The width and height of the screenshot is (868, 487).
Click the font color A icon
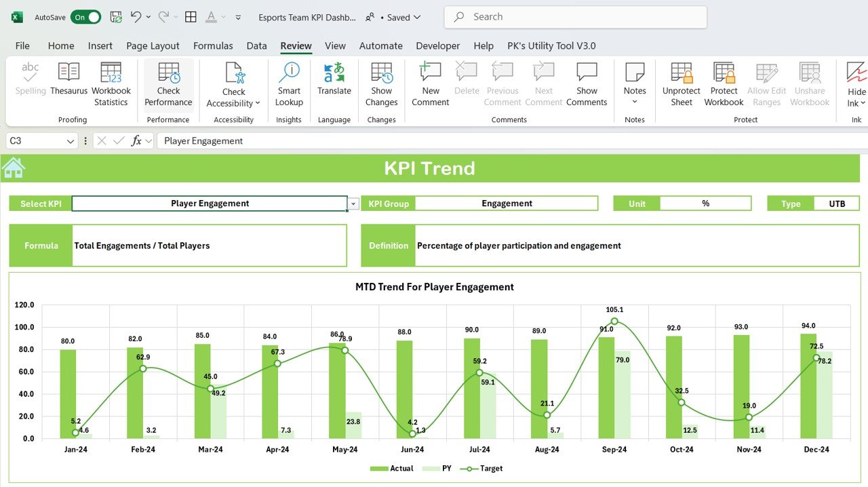coord(212,17)
